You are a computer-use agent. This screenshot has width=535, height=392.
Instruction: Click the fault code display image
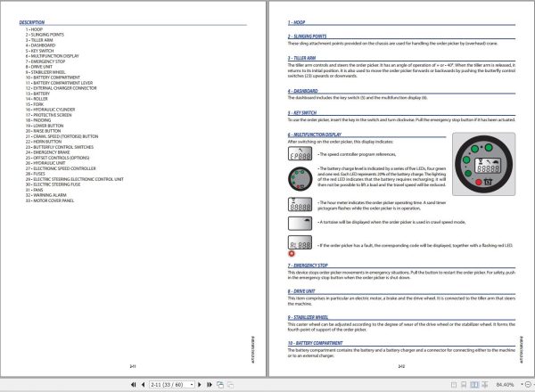(300, 242)
